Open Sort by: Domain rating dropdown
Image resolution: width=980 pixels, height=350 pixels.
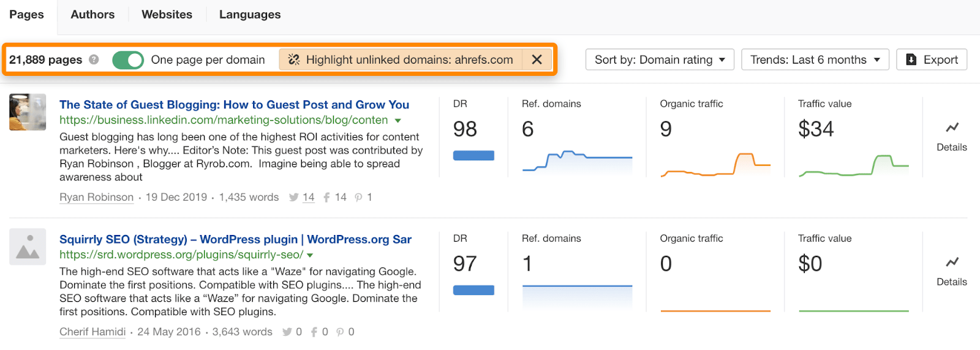pyautogui.click(x=660, y=59)
